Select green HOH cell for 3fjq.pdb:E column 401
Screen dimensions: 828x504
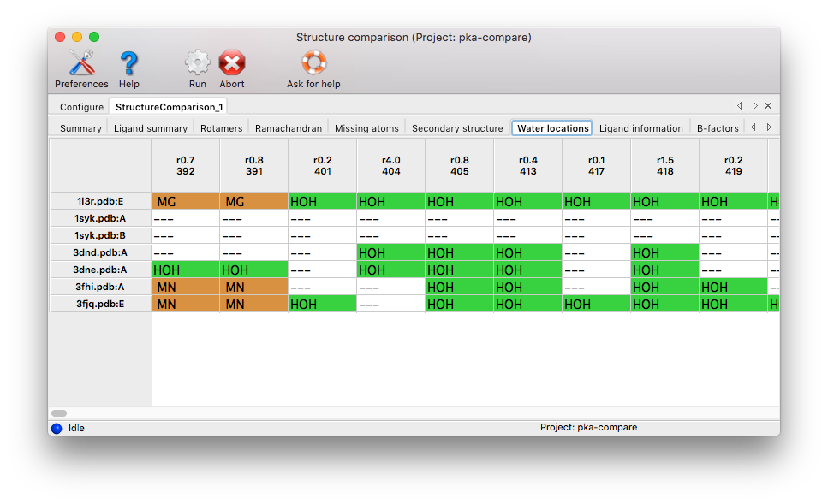click(322, 304)
